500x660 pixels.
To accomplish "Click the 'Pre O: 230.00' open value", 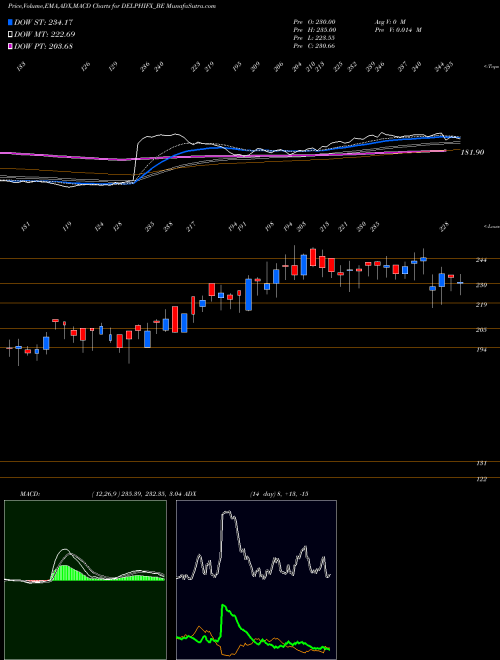I will coord(314,22).
